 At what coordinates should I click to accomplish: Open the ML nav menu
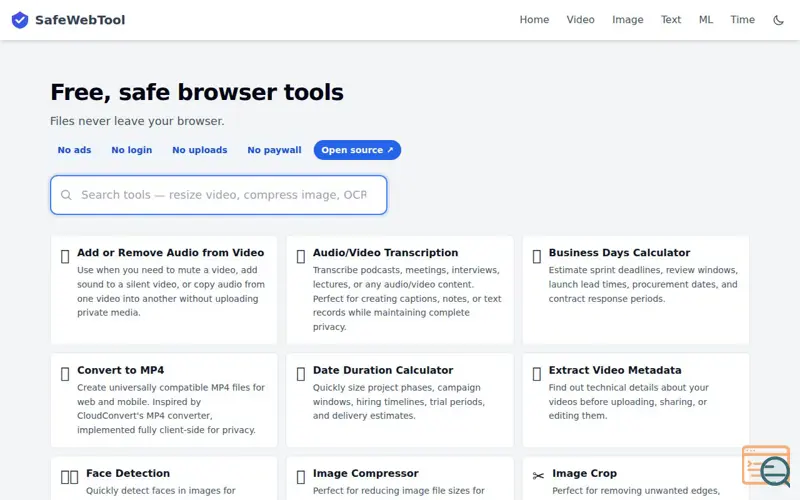706,20
